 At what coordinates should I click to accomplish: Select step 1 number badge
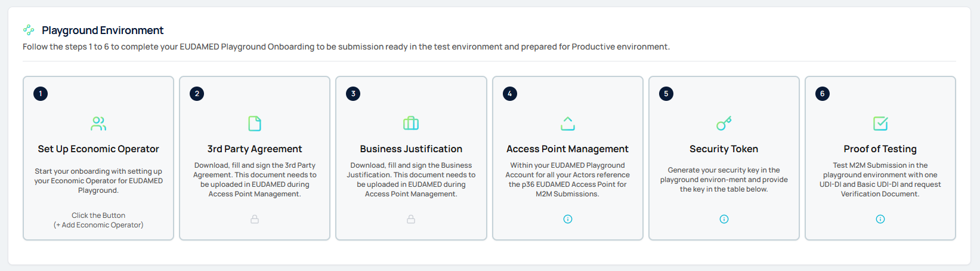(41, 94)
